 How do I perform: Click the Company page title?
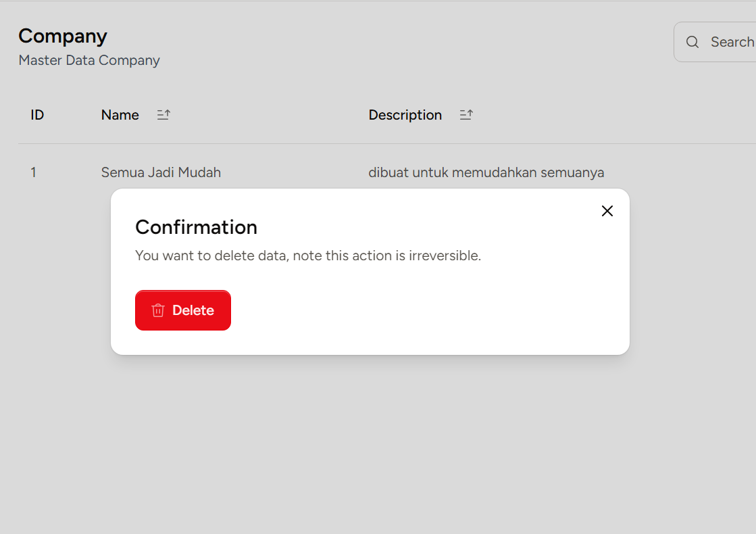63,36
